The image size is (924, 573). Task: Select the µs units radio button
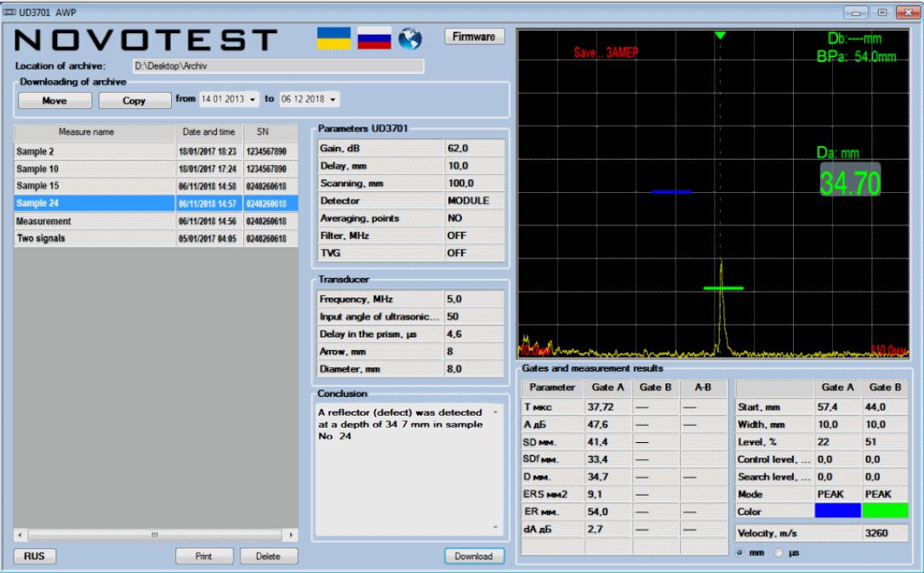pos(779,553)
